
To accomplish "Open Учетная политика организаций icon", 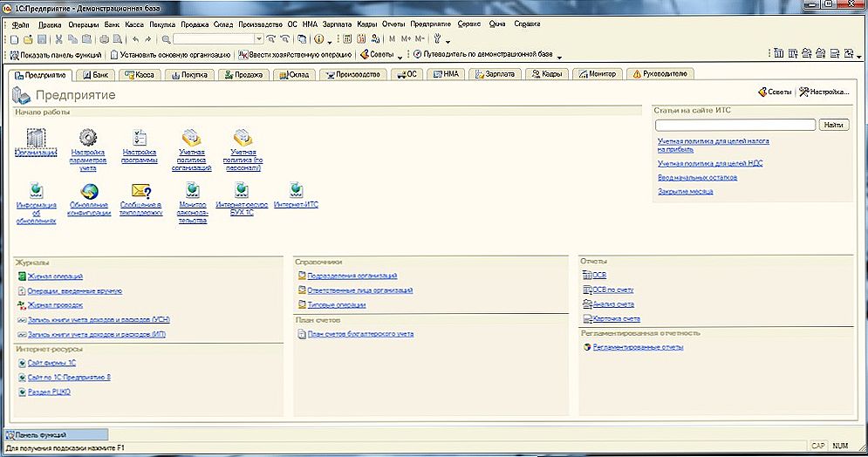I will click(192, 149).
